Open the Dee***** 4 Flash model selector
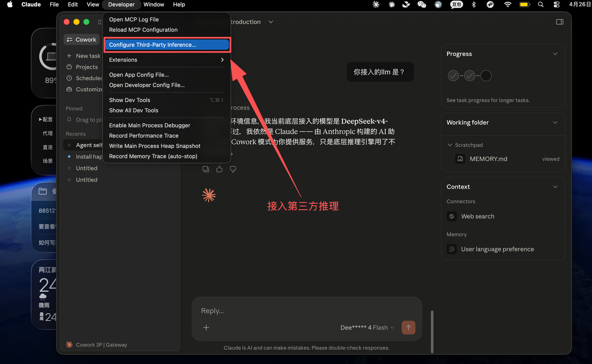Image resolution: width=592 pixels, height=364 pixels. pos(367,328)
